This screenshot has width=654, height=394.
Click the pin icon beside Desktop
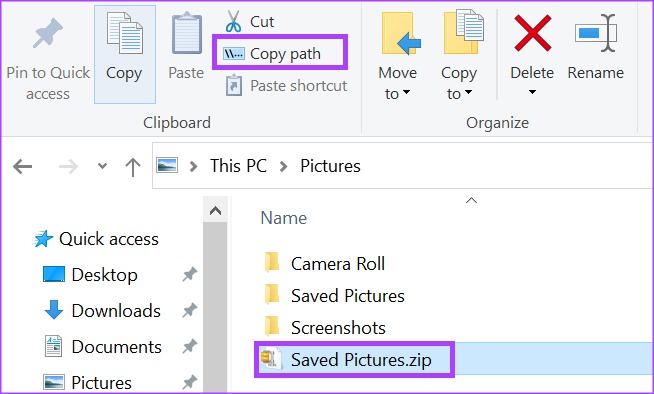pyautogui.click(x=189, y=274)
